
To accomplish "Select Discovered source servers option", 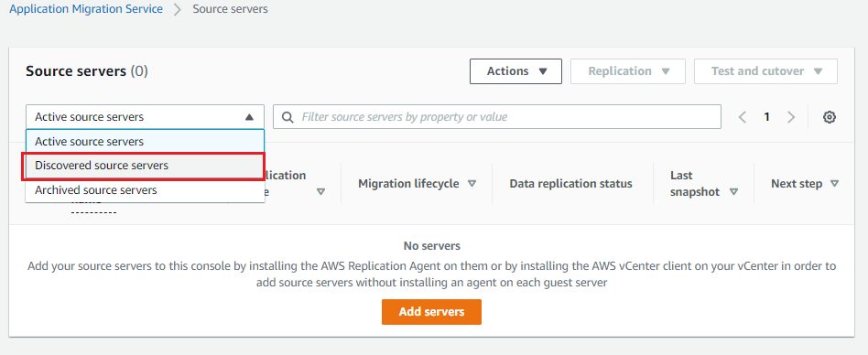I will [144, 166].
